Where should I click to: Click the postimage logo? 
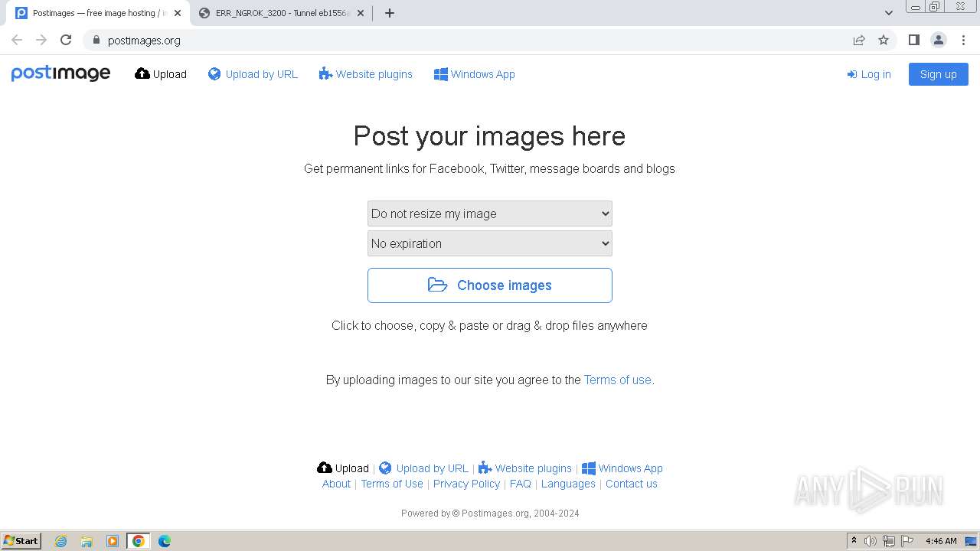point(60,73)
